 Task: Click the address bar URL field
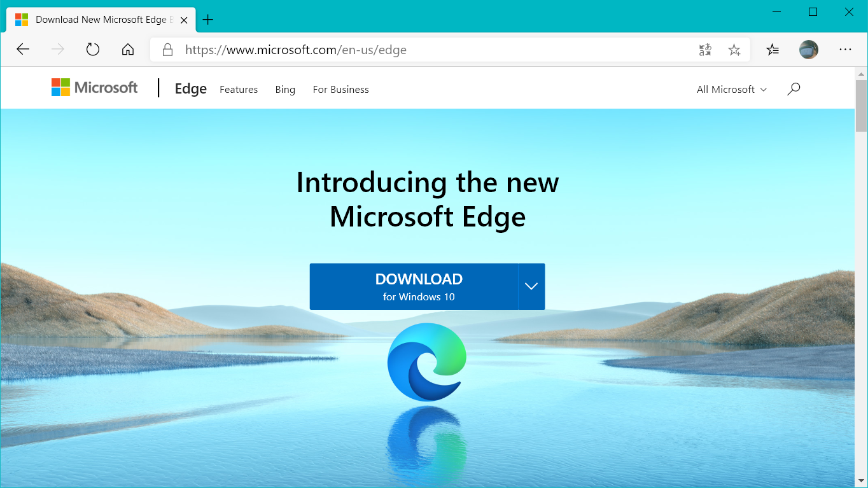tap(433, 50)
